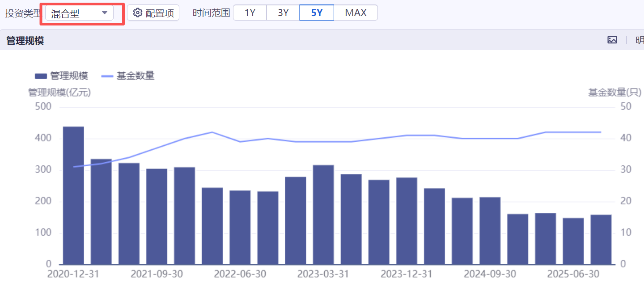Click the chart image view icon
This screenshot has width=644, height=291.
(x=612, y=40)
